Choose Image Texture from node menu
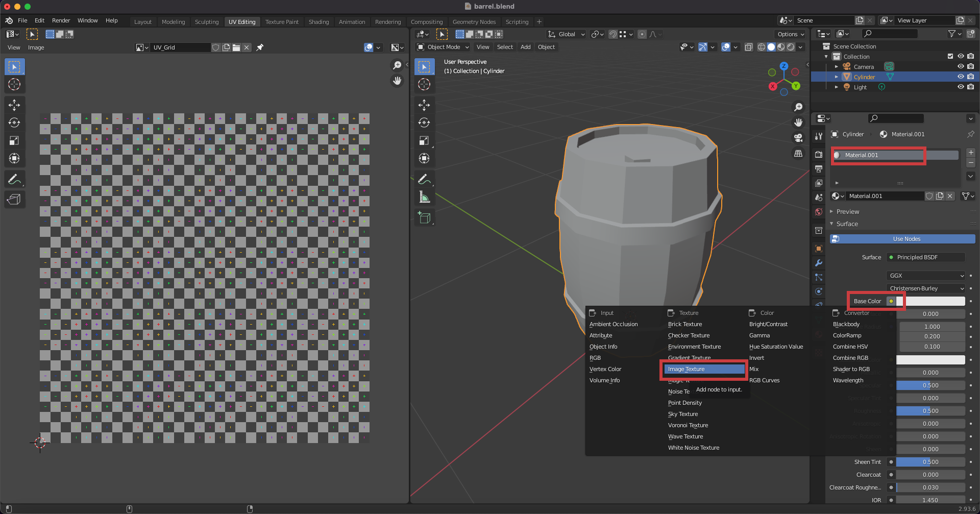This screenshot has height=514, width=980. 703,369
